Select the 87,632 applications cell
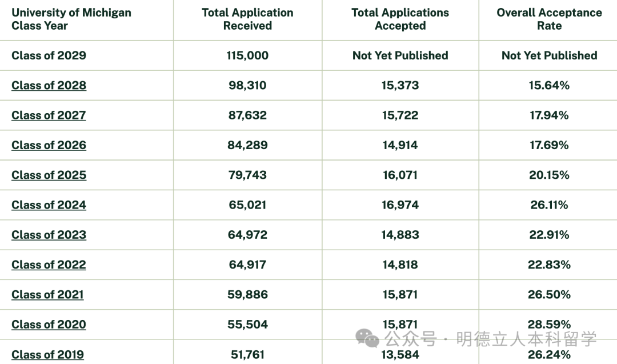This screenshot has height=364, width=617. point(247,115)
